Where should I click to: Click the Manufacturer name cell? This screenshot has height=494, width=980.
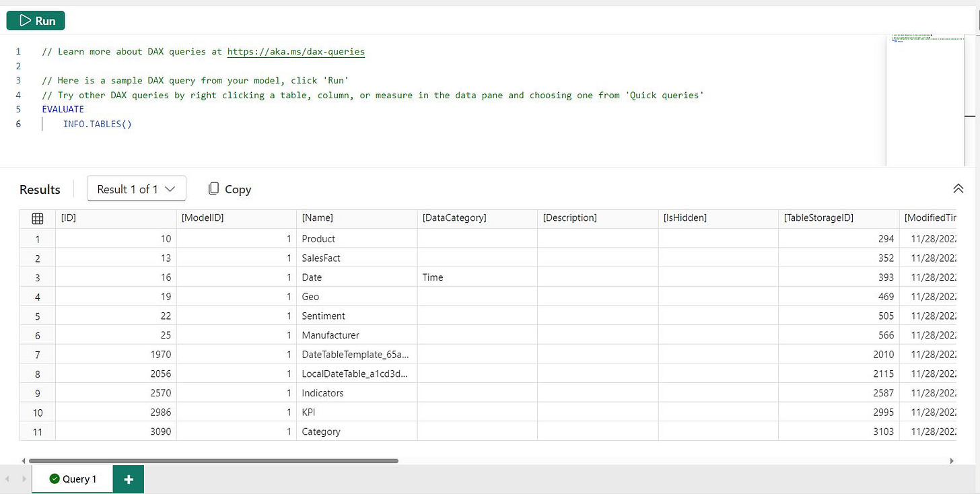tap(357, 335)
